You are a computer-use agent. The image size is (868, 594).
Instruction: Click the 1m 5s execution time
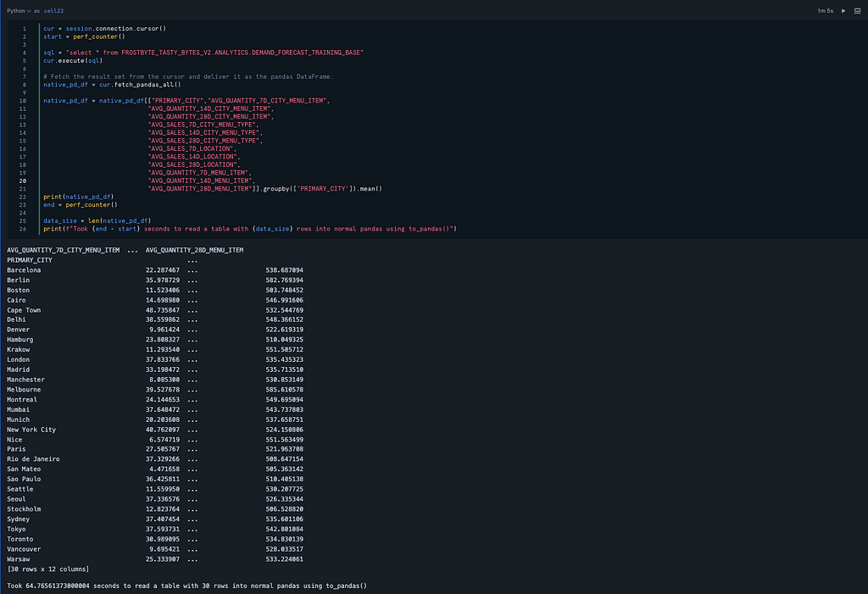[x=825, y=10]
